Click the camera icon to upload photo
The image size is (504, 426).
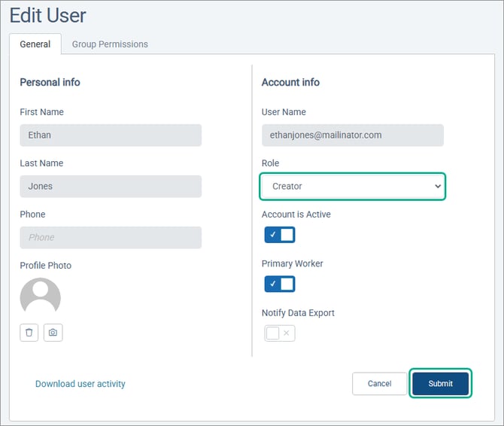point(53,333)
